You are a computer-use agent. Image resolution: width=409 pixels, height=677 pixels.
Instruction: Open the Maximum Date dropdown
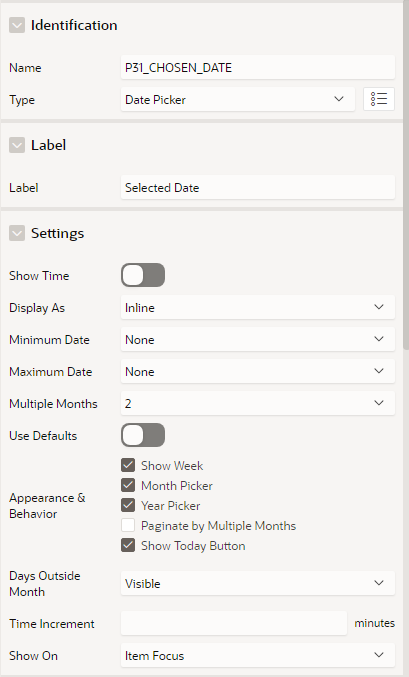click(258, 371)
